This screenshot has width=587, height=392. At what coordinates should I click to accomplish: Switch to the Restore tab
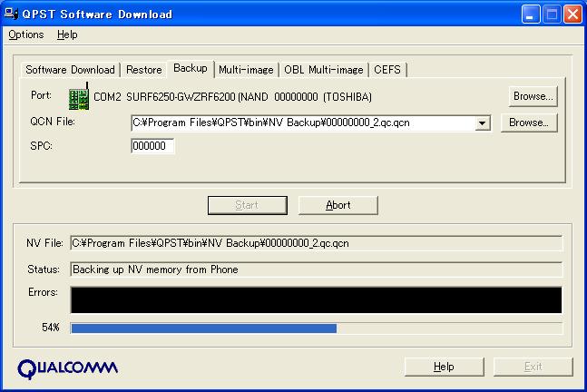pos(143,70)
